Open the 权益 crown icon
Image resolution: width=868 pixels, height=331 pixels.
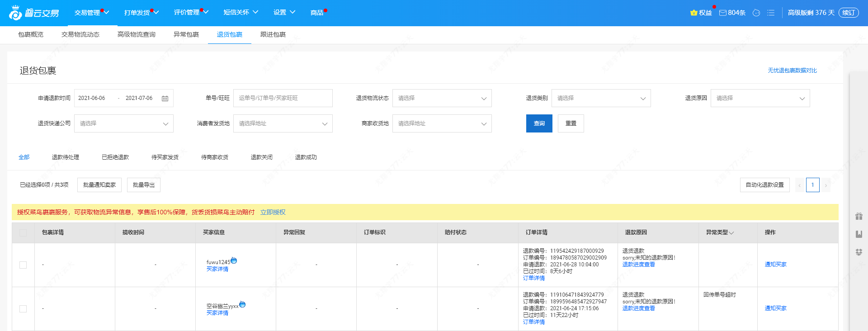[693, 13]
